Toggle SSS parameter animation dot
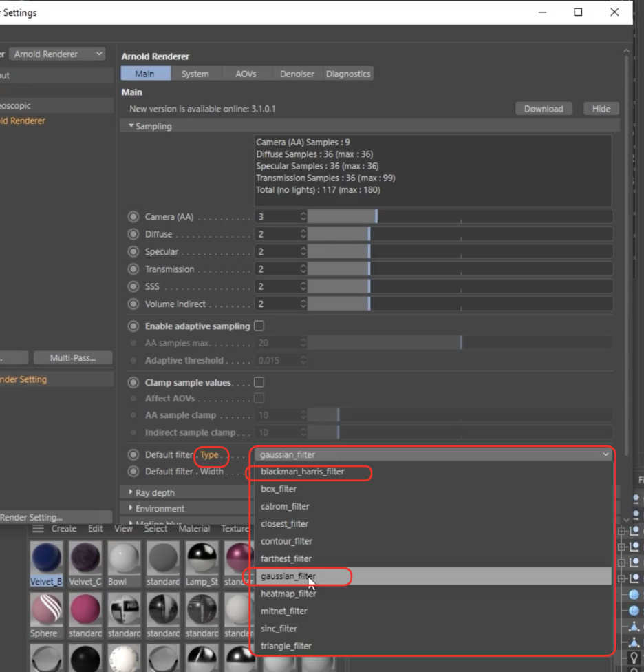The width and height of the screenshot is (644, 672). (x=133, y=286)
